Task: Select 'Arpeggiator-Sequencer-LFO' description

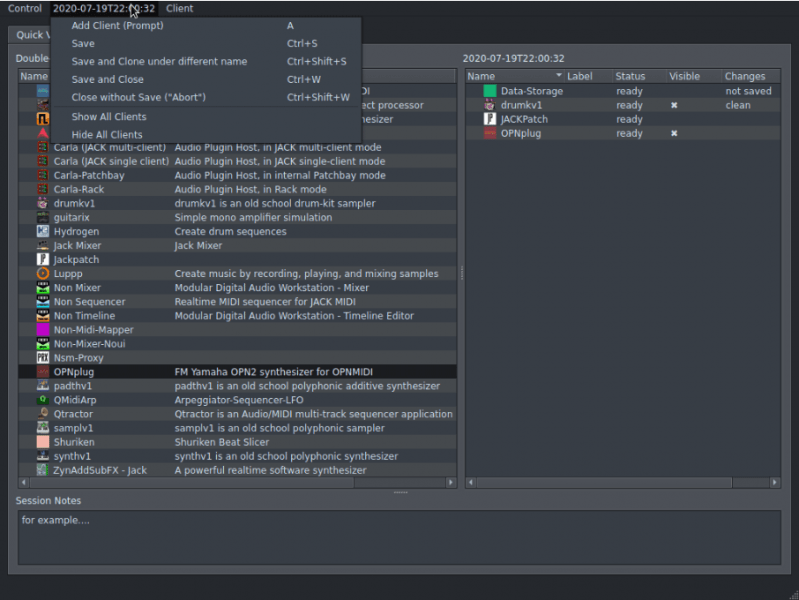Action: pyautogui.click(x=238, y=400)
